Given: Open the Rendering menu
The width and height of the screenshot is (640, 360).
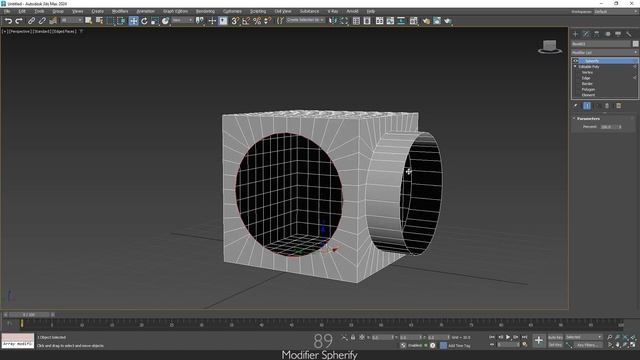Looking at the screenshot, I should coord(205,11).
